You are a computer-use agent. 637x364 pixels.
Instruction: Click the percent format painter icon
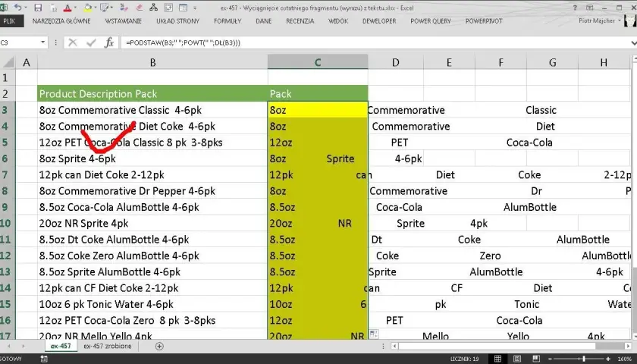tap(124, 8)
